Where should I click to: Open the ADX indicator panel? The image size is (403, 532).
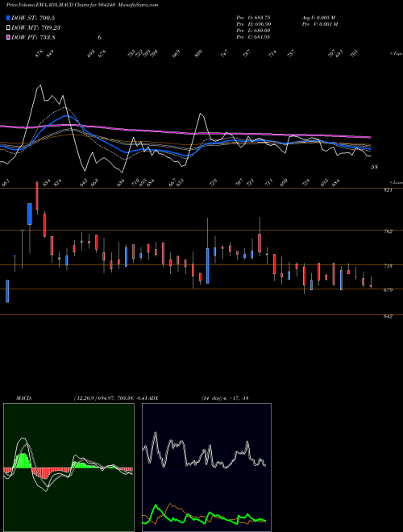[x=206, y=468]
